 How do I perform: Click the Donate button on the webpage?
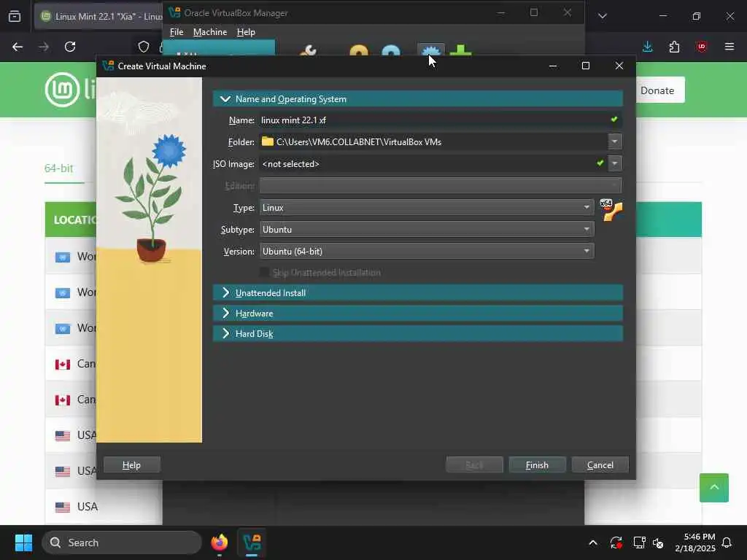point(657,90)
